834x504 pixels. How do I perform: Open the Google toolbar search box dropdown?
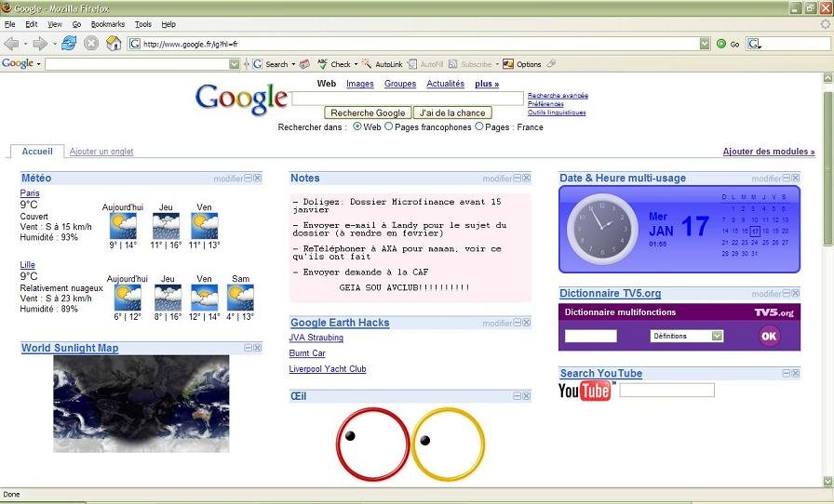point(234,64)
